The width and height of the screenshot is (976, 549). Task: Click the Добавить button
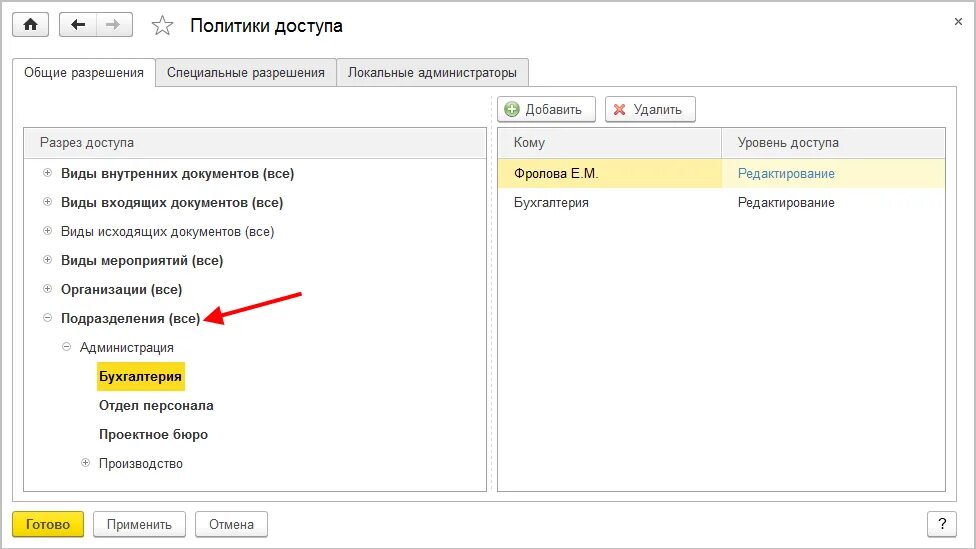tap(547, 110)
